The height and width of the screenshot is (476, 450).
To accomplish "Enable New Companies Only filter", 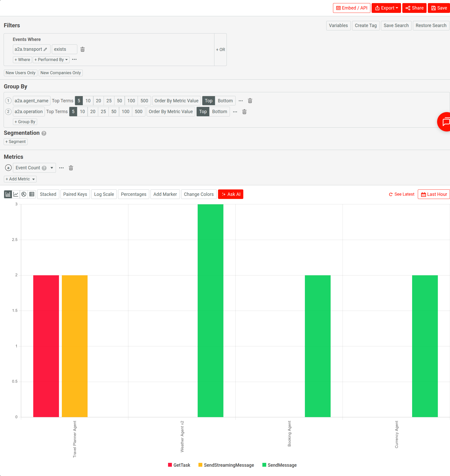I will 61,73.
